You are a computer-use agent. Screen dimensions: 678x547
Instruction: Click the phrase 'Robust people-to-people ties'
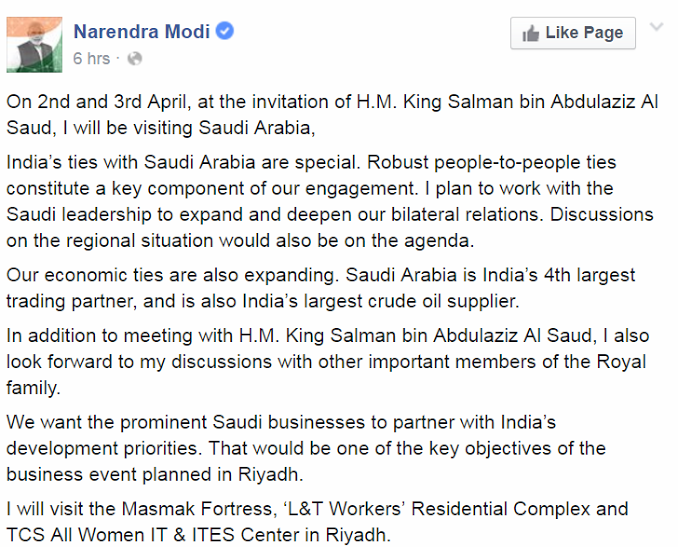tap(492, 163)
